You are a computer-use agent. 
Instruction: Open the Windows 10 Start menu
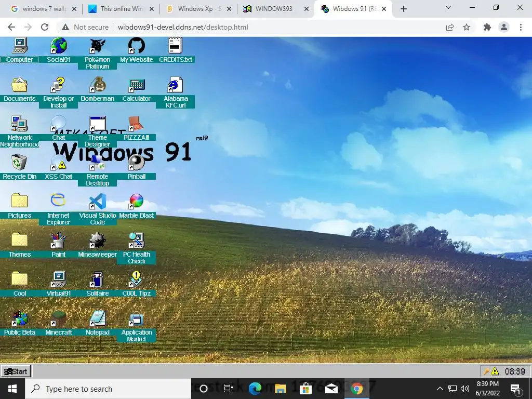click(x=12, y=389)
